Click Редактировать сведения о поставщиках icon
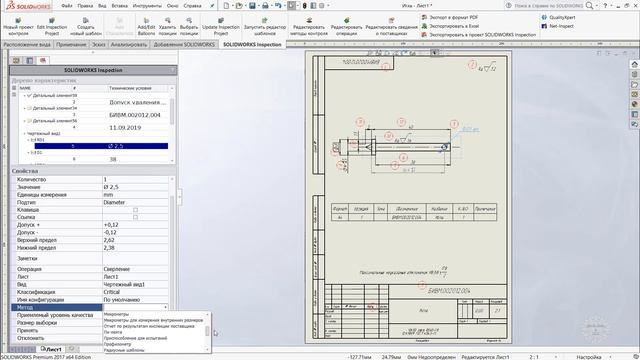640x360 pixels. (391, 20)
